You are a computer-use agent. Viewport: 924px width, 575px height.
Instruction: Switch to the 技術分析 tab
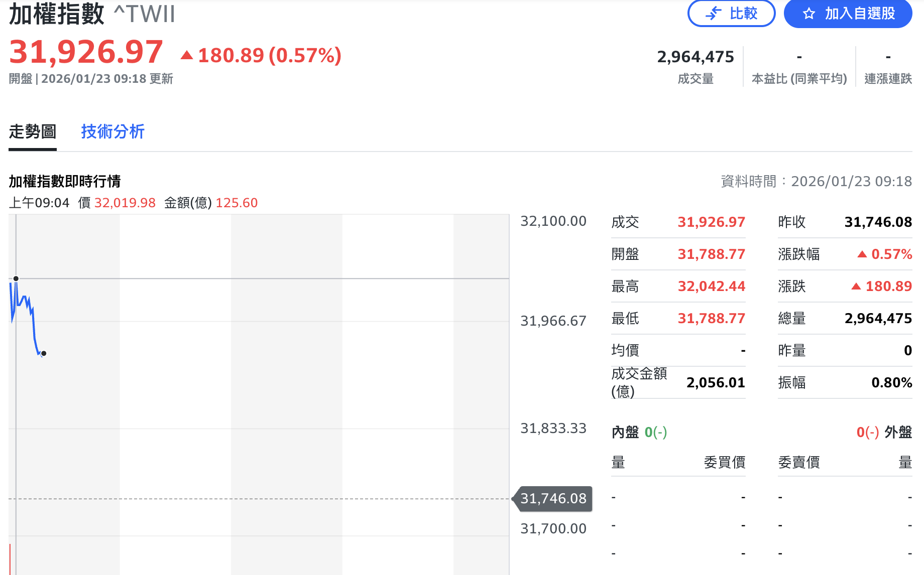click(x=112, y=131)
